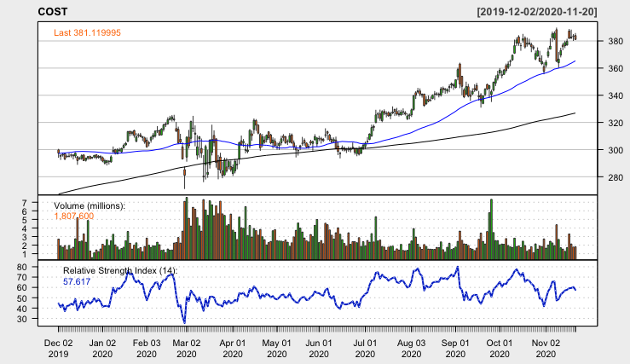
Task: Click the 'Volume (millions):' label
Action: 90,205
